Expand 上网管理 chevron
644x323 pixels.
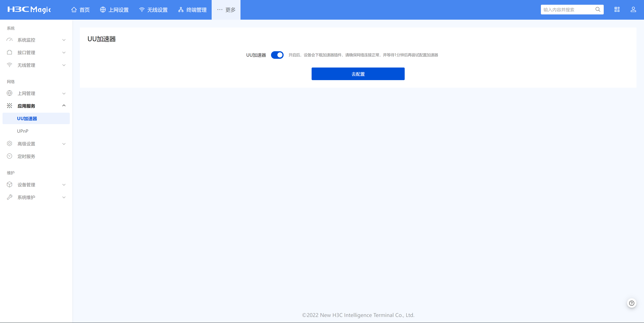(64, 93)
